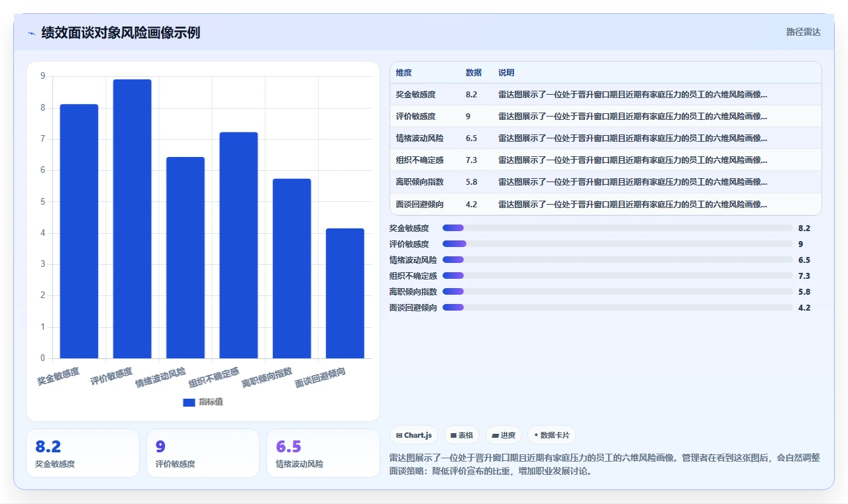Click the 评价敏感度 bar in the chart
This screenshot has width=848, height=504.
pos(132,219)
